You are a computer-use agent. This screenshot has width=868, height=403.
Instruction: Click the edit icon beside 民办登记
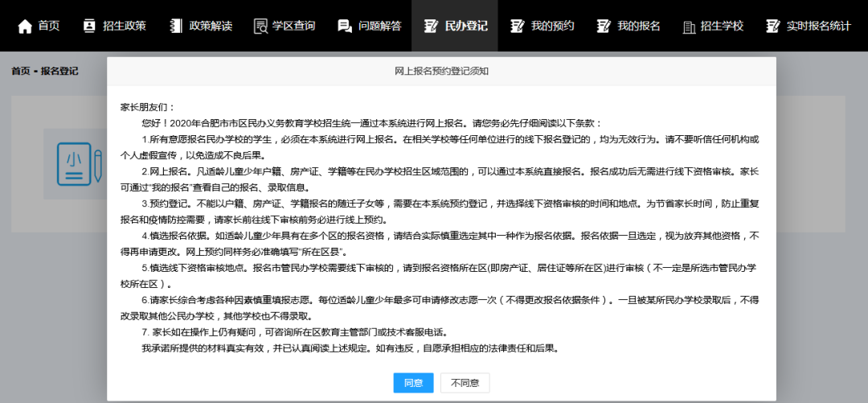tap(431, 26)
